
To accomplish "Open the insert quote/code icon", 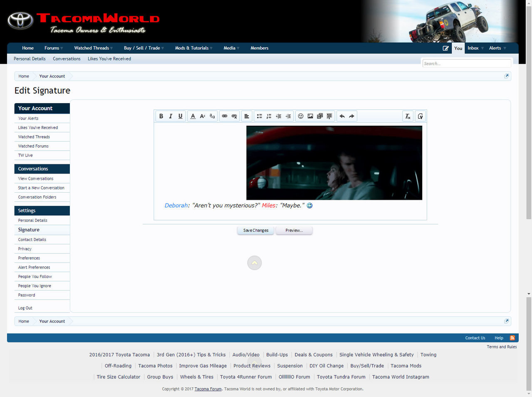I will (x=329, y=116).
